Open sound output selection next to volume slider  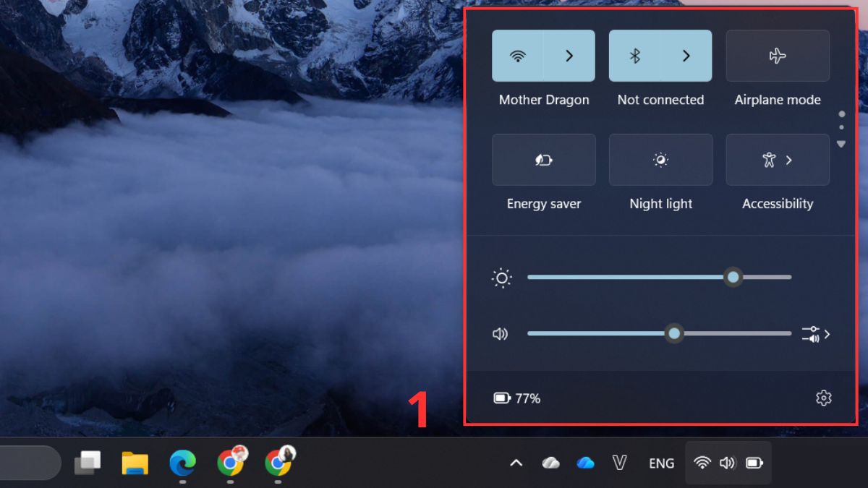click(816, 334)
